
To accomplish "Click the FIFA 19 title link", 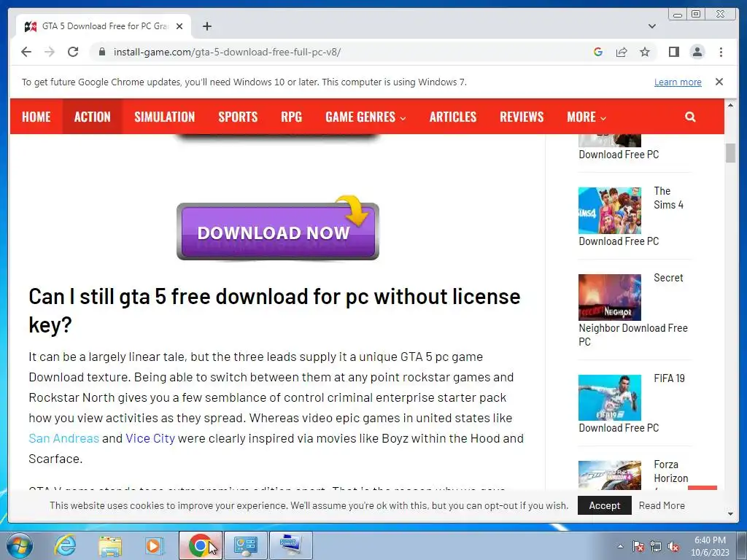I will (x=670, y=378).
